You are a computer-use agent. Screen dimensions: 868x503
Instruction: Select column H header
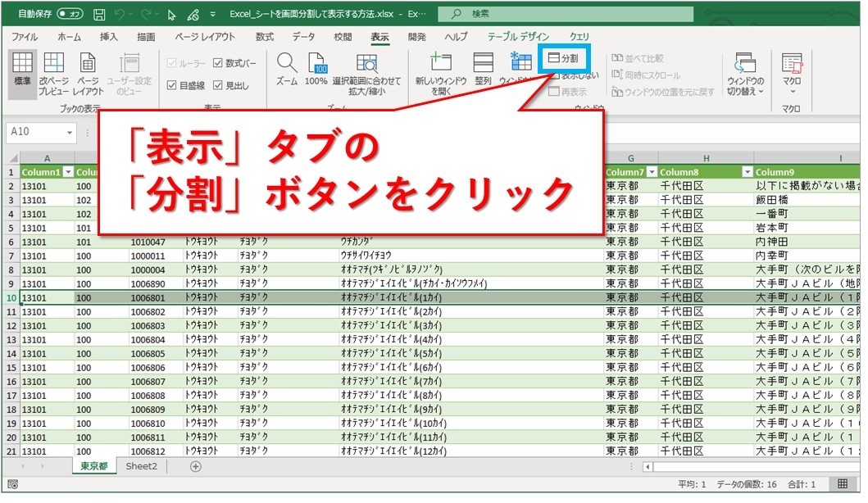pyautogui.click(x=706, y=158)
